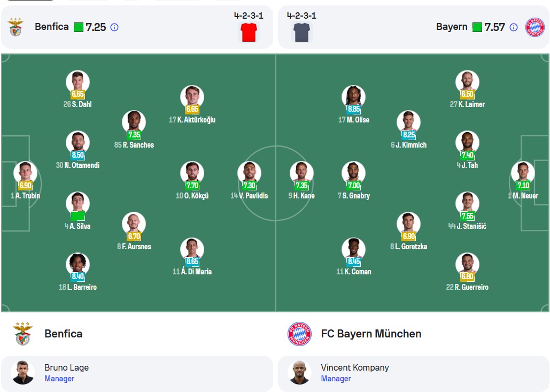Screen dimensions: 550x392
Task: Select V. Pavlidis striker avatar
Action: pyautogui.click(x=249, y=173)
